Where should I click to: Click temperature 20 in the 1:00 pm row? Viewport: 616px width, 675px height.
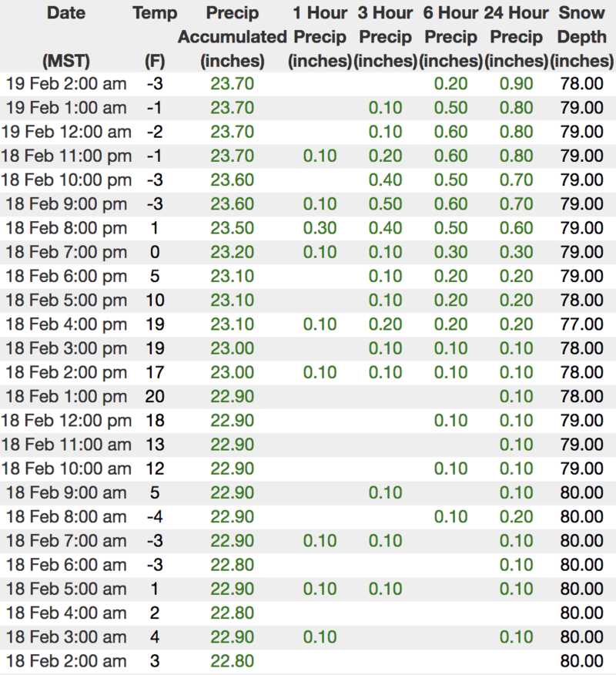155,397
